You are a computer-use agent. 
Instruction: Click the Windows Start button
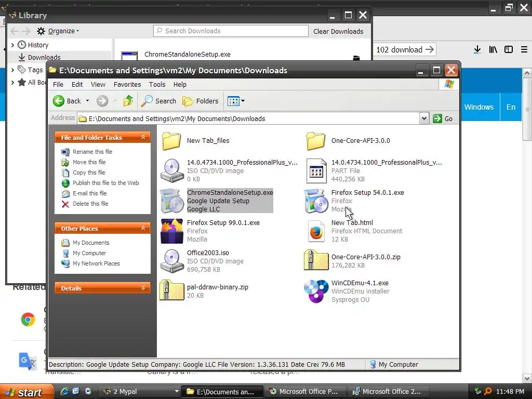click(27, 392)
